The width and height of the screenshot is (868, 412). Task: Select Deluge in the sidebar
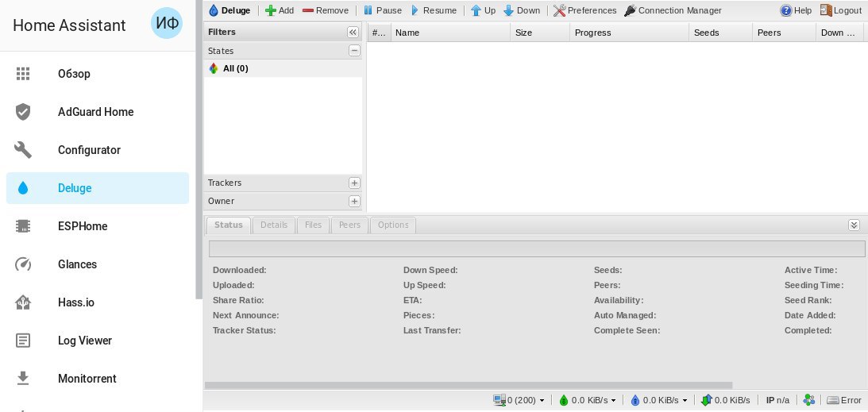click(98, 188)
